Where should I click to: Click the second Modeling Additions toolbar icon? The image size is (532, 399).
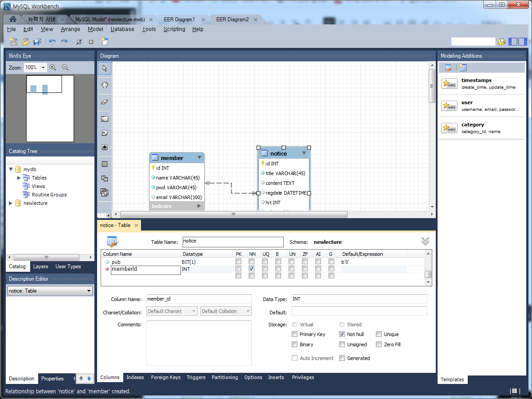pos(463,68)
